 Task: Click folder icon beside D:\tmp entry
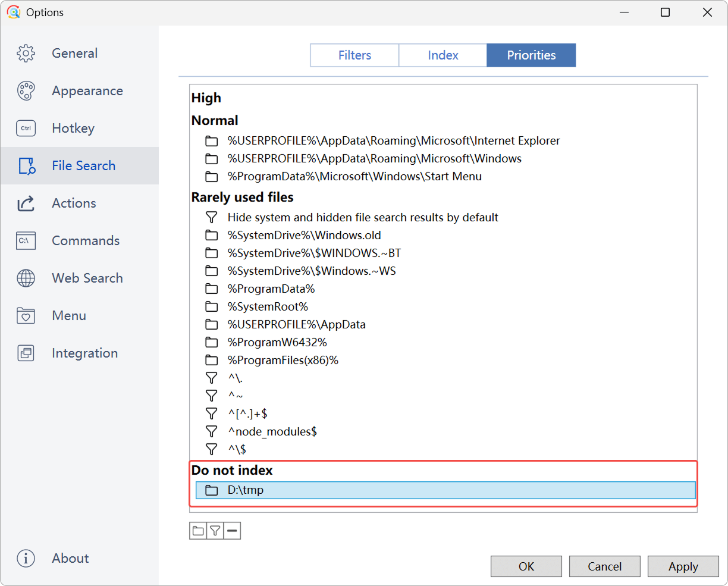click(x=212, y=490)
